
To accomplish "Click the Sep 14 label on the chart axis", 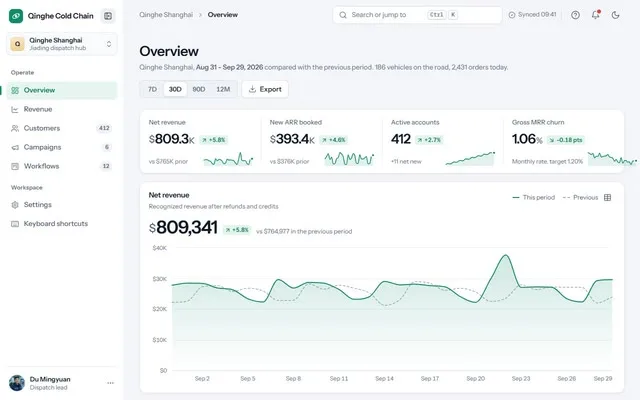I will 384,378.
